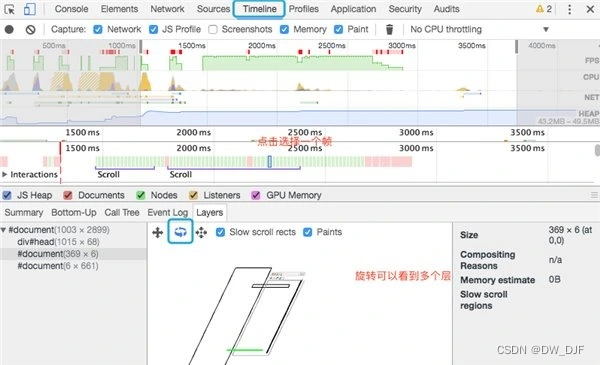The height and width of the screenshot is (365, 600).
Task: Open the Layers details tab
Action: click(209, 212)
